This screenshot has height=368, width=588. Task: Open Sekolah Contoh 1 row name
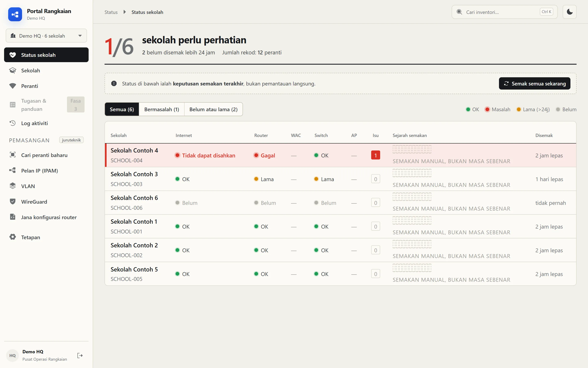click(134, 221)
